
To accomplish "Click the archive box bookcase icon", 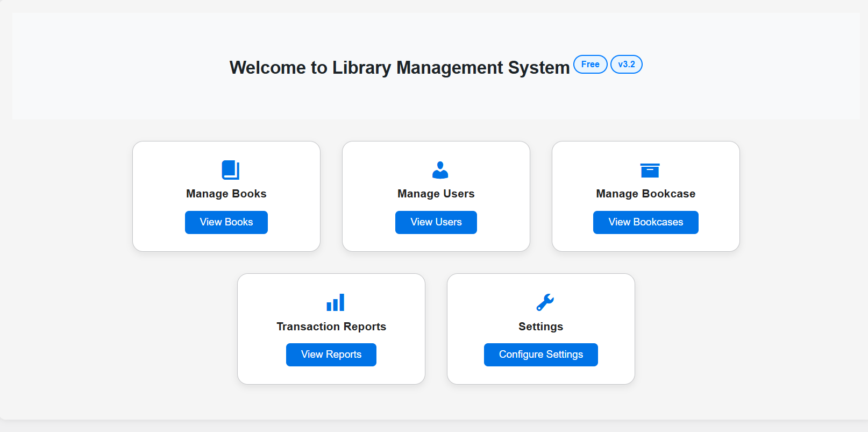I will (x=650, y=170).
